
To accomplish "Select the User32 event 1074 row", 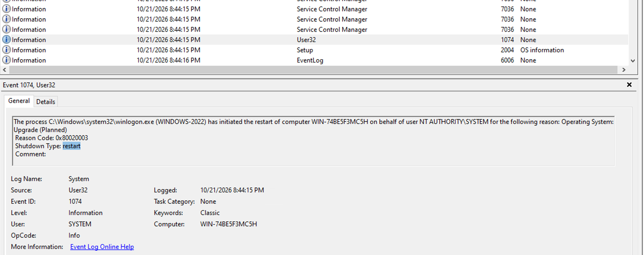I will [x=314, y=40].
